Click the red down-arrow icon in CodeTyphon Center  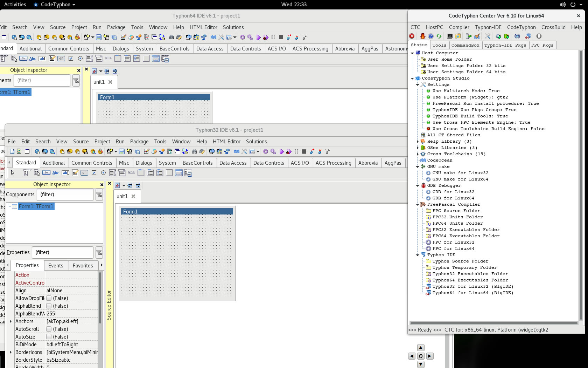tap(422, 36)
